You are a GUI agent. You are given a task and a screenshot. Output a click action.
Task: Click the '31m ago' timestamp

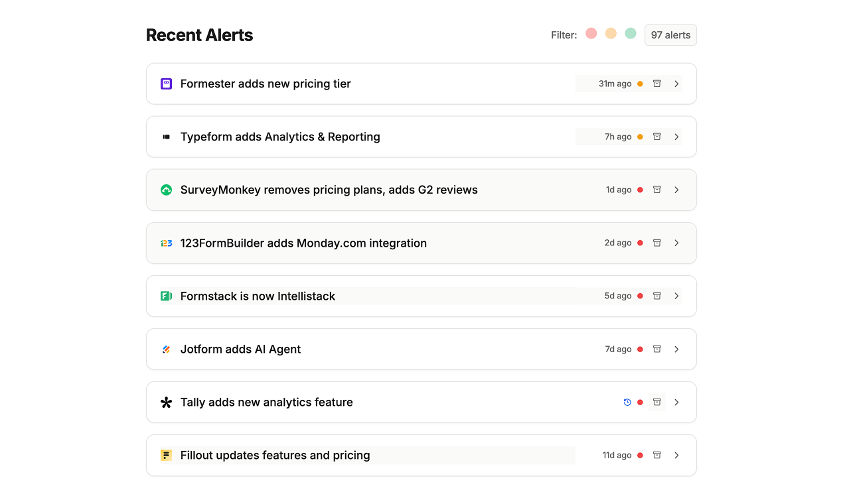615,84
